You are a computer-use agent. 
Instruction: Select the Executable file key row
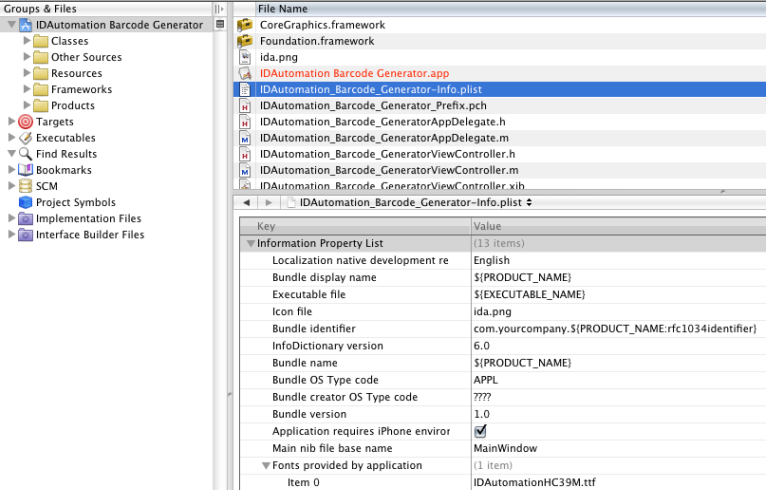(503, 294)
